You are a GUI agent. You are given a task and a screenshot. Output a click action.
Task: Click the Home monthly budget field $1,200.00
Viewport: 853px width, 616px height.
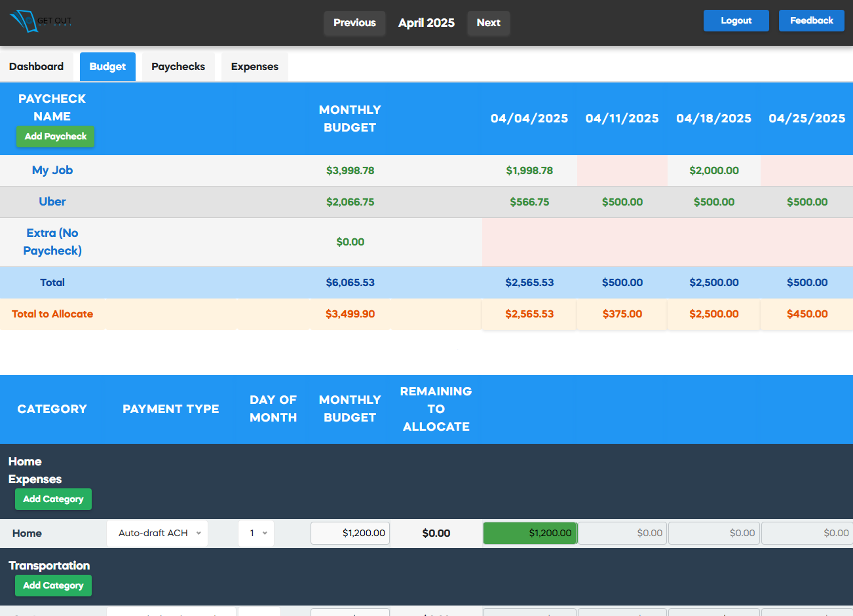[350, 534]
